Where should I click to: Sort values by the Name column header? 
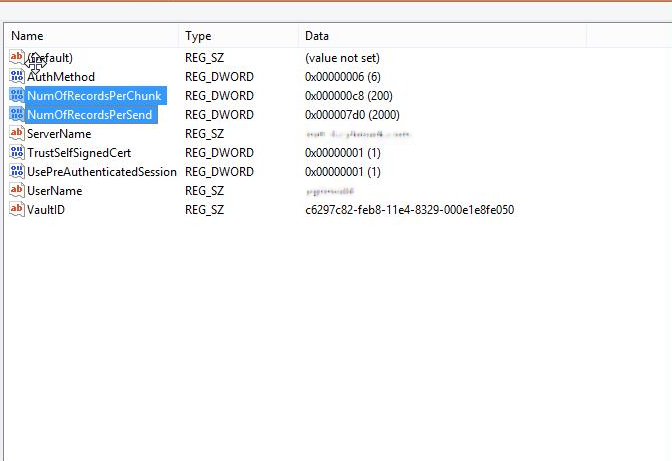pos(90,36)
